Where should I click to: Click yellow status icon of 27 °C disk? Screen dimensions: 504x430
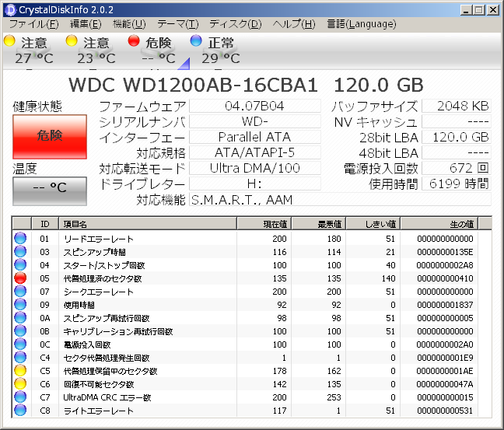tap(9, 40)
